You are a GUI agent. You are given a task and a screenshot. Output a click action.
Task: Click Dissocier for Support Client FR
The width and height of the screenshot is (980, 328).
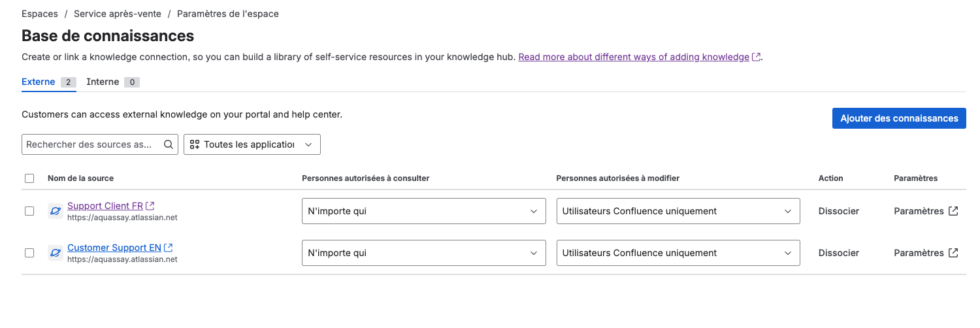tap(839, 211)
